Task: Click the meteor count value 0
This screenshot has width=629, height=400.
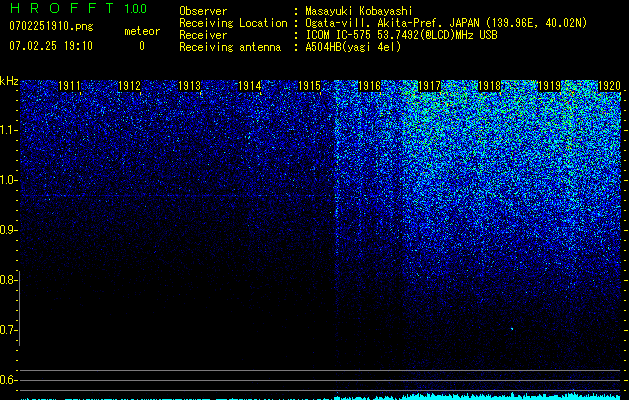Action: [142, 46]
